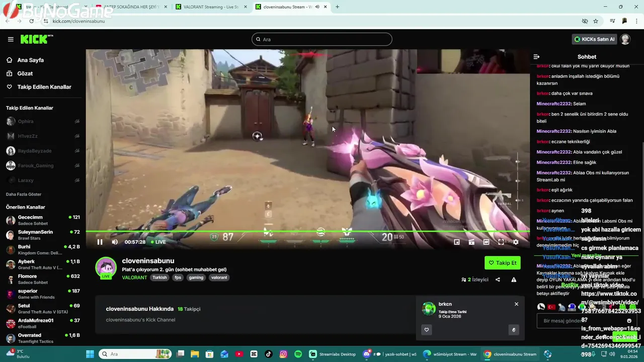The width and height of the screenshot is (644, 362).
Task: Toggle notifications for IlaydaBeyzade channel
Action: (77, 151)
